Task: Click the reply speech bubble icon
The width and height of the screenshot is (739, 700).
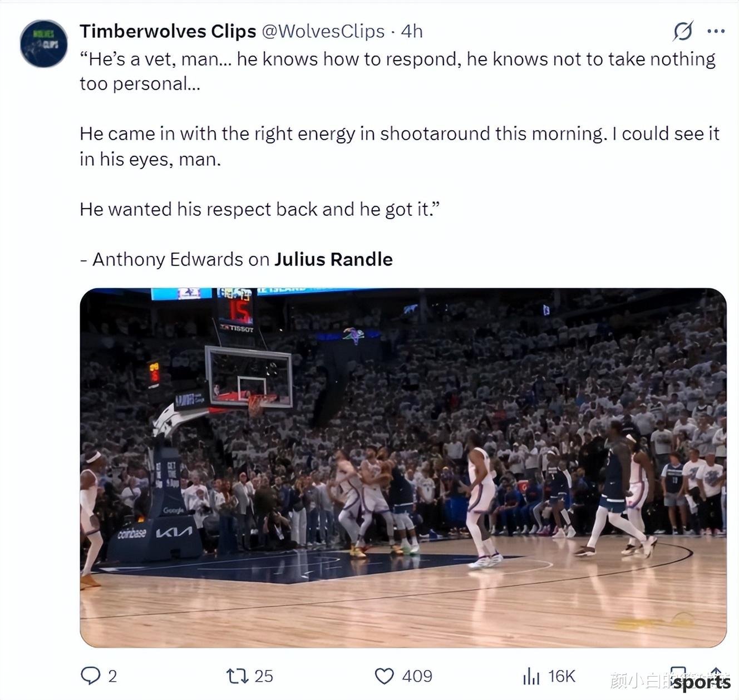Action: (90, 676)
